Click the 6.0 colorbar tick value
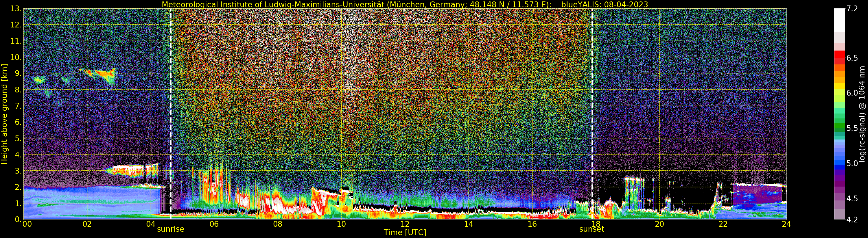 tap(852, 93)
